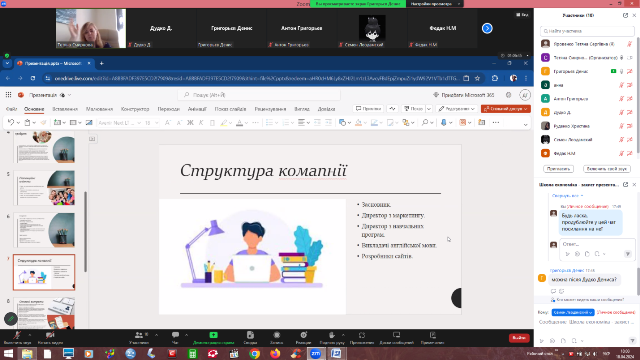Open Participants panel button in Zoom toolbar
640x360 pixels.
pyautogui.click(x=139, y=337)
